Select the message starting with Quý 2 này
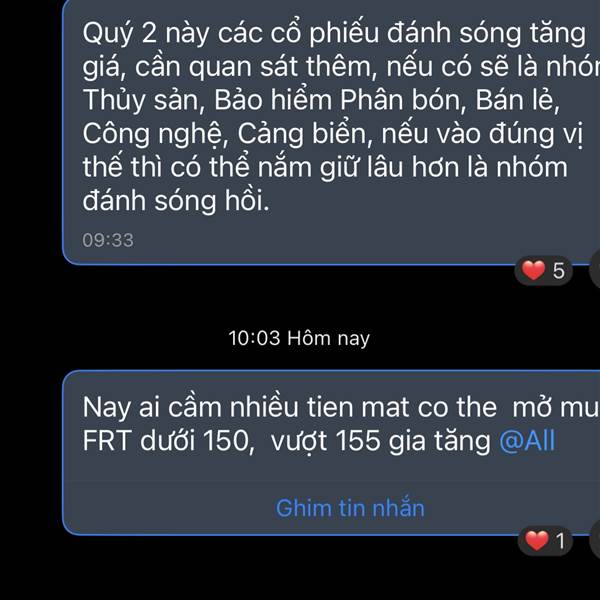 pyautogui.click(x=331, y=132)
